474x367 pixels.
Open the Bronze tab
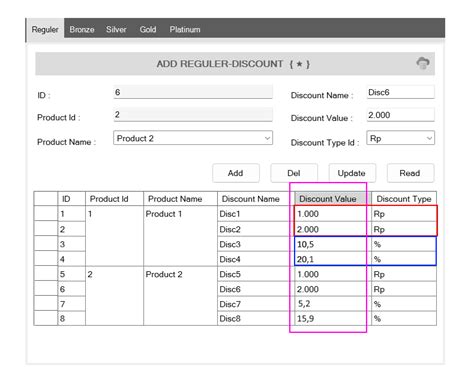[x=82, y=29]
